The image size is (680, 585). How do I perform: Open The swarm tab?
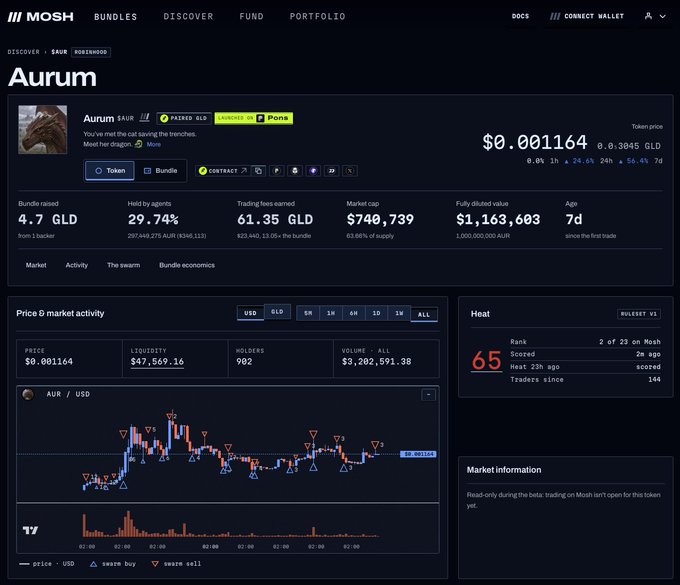[124, 265]
